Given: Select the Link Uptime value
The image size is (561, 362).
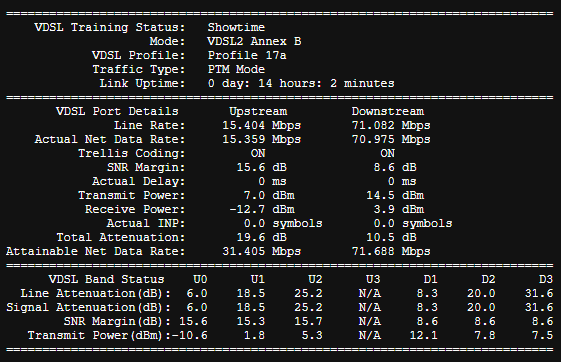Looking at the screenshot, I should tap(301, 83).
